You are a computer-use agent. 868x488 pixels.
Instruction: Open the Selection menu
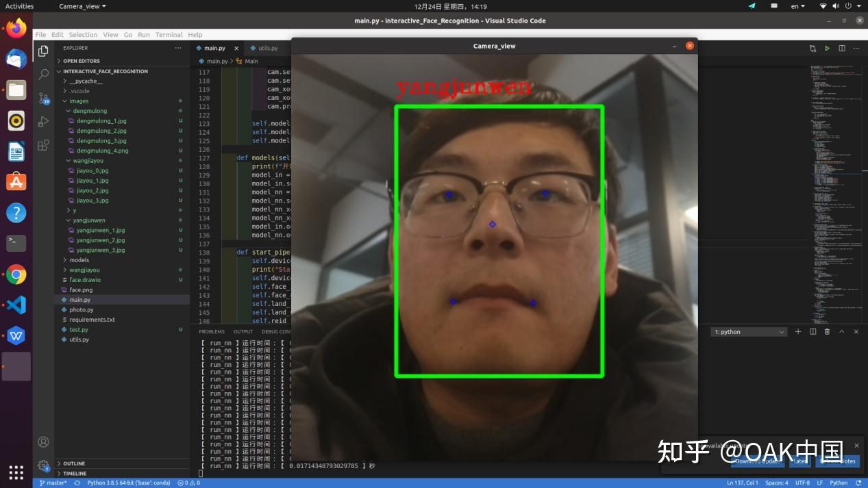click(x=83, y=34)
